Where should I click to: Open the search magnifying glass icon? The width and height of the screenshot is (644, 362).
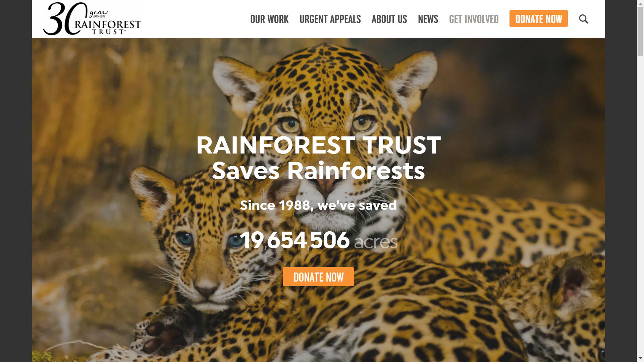point(584,19)
